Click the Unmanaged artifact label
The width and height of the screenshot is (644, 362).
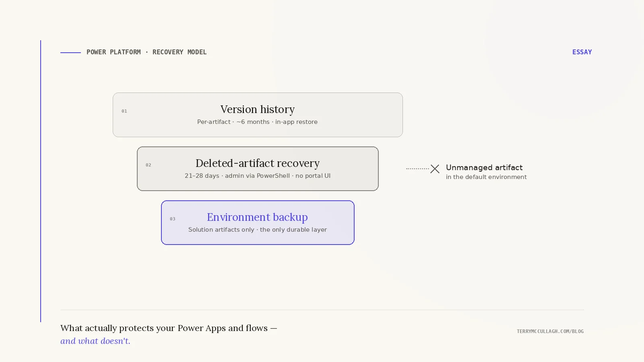(484, 168)
